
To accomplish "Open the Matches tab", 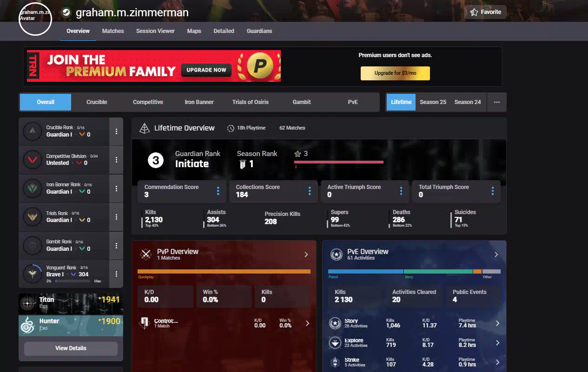I will 113,31.
